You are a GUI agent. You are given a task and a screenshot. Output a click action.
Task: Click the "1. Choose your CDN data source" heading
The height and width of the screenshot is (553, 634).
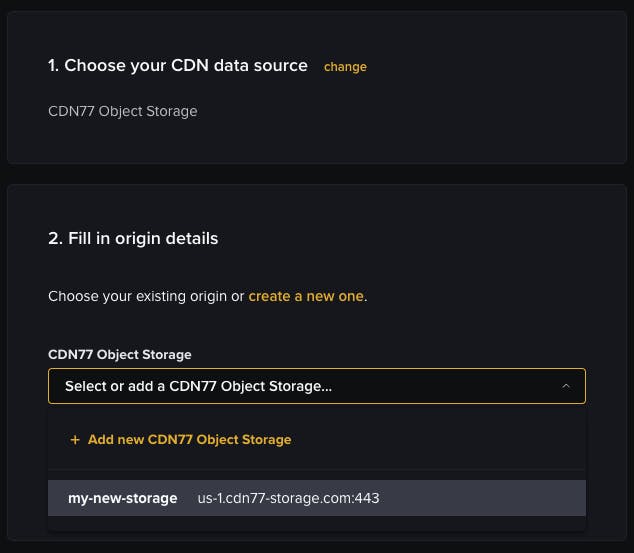tap(177, 66)
